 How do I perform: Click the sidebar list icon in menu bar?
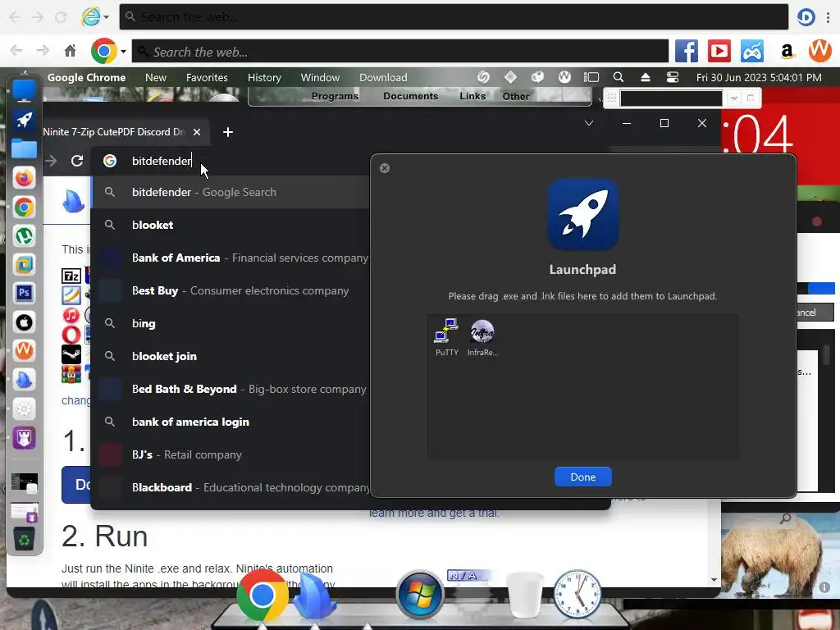click(x=591, y=77)
